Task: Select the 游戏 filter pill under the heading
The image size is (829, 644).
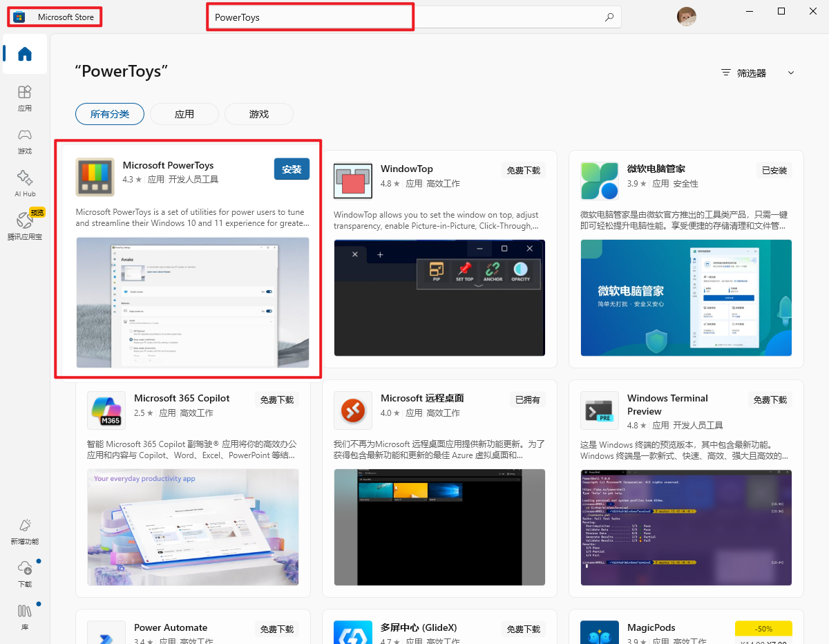Action: (259, 114)
